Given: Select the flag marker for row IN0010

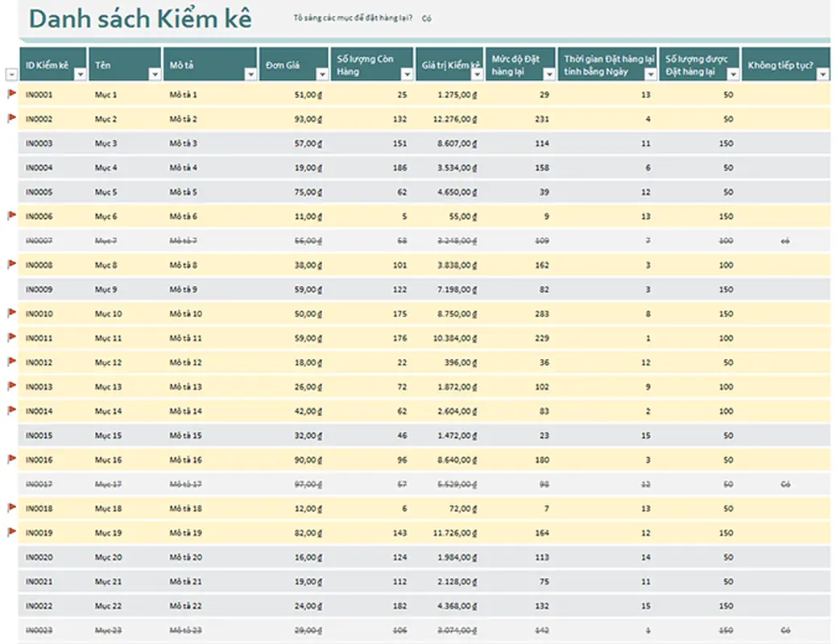Looking at the screenshot, I should (x=11, y=312).
